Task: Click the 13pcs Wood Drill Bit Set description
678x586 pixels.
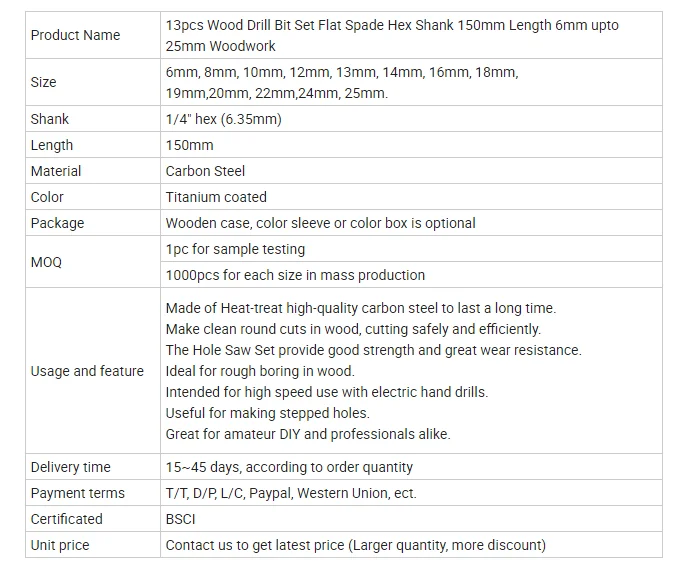Action: [x=392, y=35]
